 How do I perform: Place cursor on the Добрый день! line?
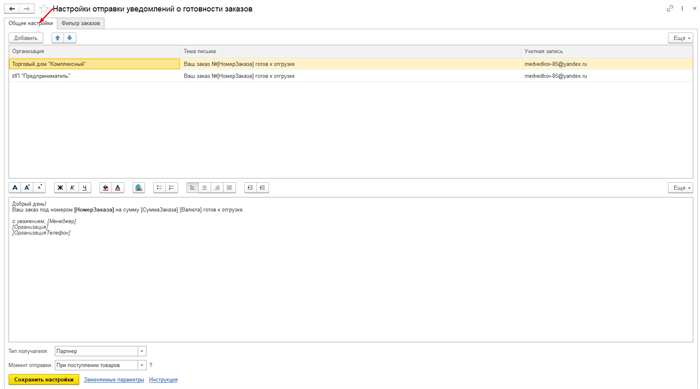(x=29, y=204)
